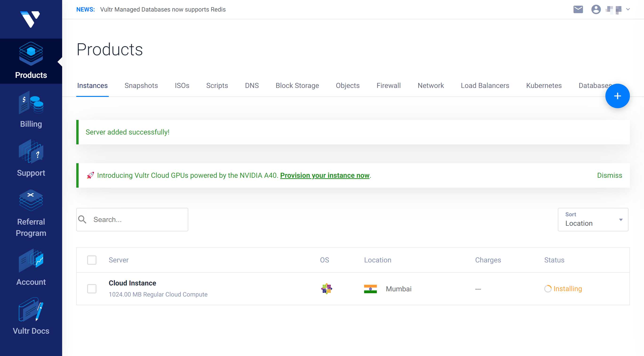Open the Billing sidebar icon

[x=31, y=103]
